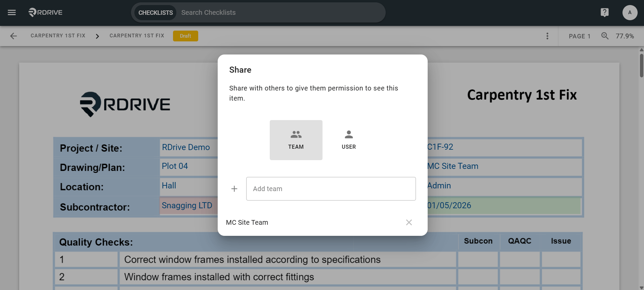
Task: Click the RDrive logo in header
Action: (45, 12)
